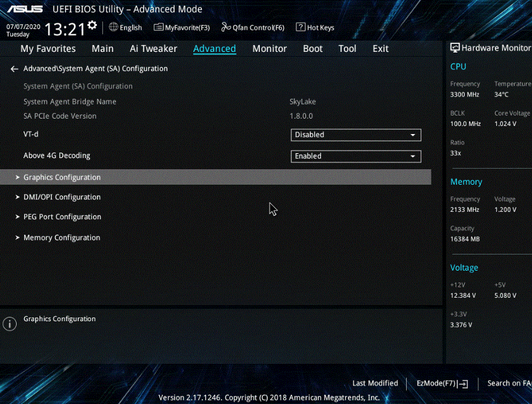Click the 13:21 clock time
This screenshot has width=532, height=404.
click(64, 29)
